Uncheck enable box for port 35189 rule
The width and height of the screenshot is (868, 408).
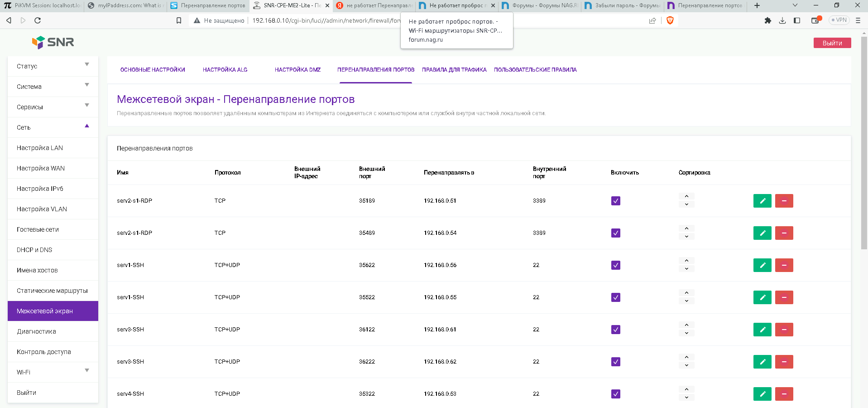(615, 201)
